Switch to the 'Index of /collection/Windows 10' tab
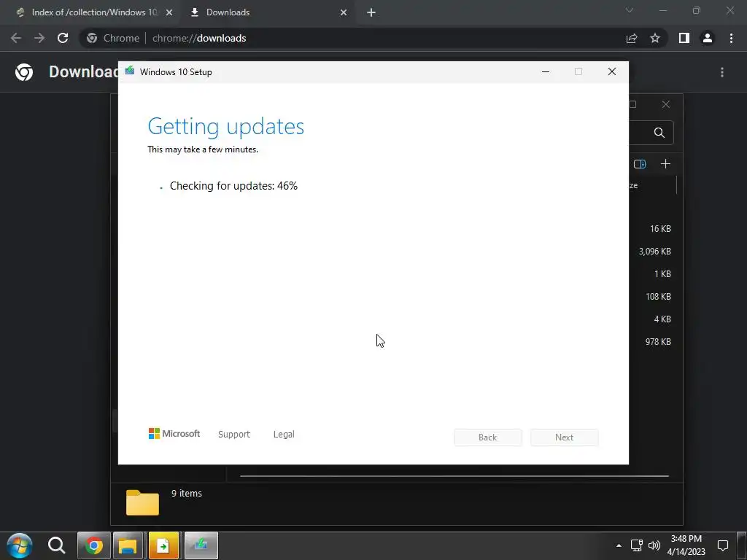This screenshot has width=747, height=560. (93, 12)
